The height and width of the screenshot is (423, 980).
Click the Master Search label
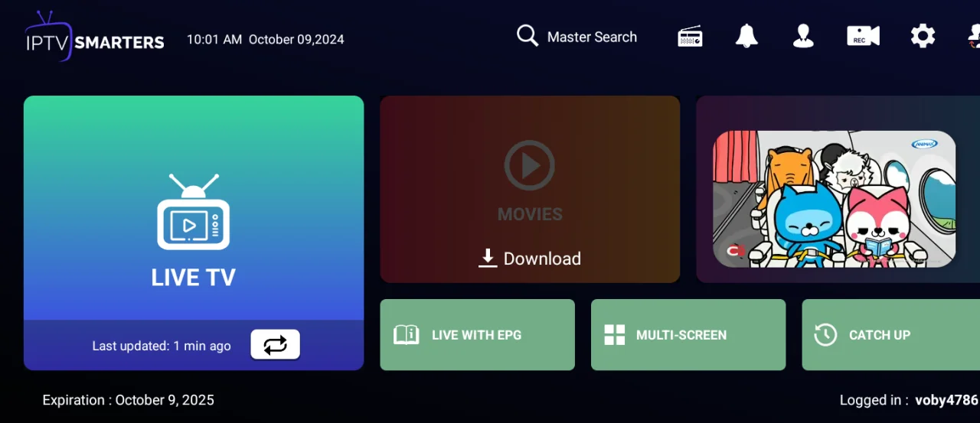point(592,37)
